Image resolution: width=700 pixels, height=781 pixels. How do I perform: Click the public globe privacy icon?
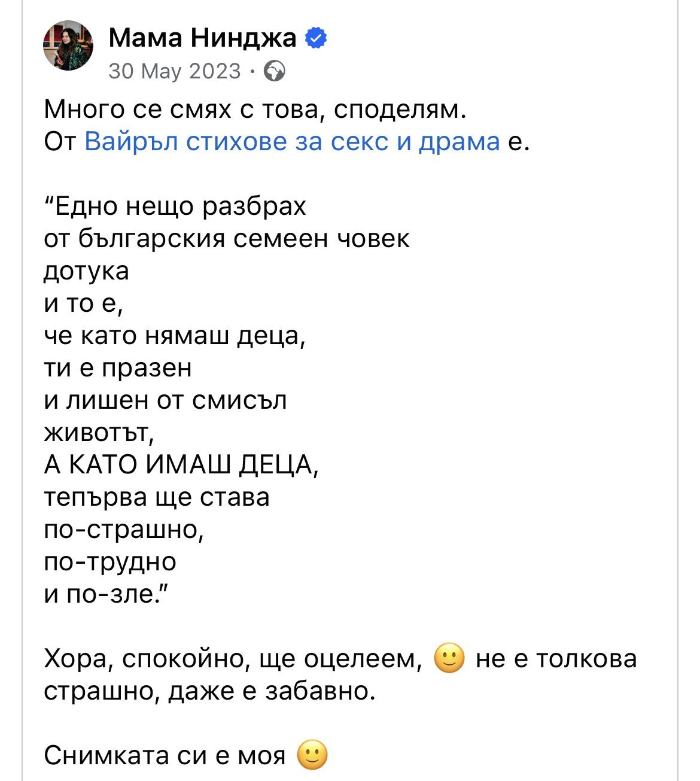click(274, 71)
